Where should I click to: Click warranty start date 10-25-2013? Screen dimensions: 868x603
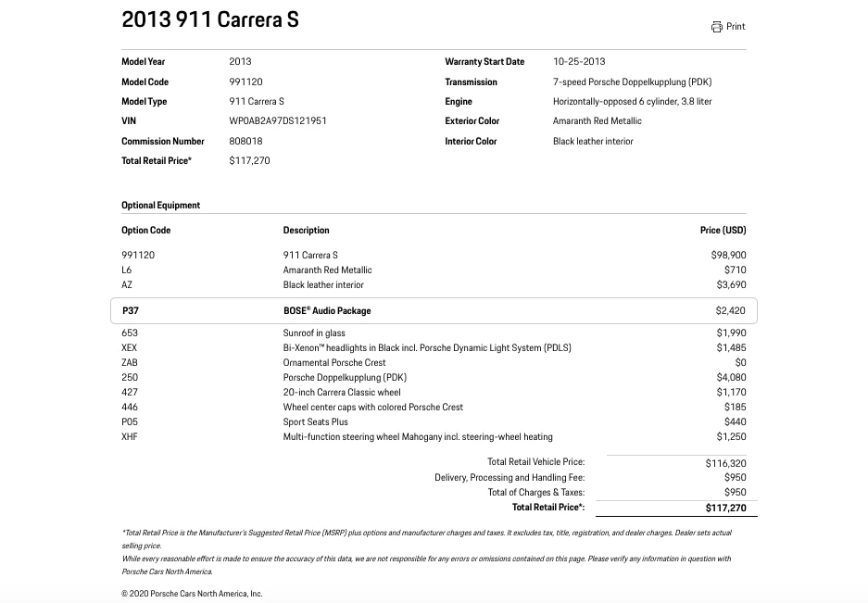pos(579,61)
